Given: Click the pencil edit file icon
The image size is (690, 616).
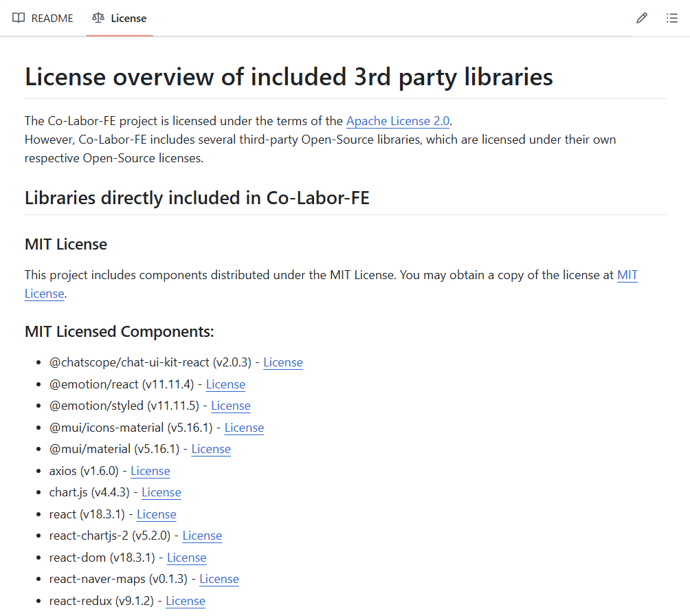Looking at the screenshot, I should pos(642,18).
